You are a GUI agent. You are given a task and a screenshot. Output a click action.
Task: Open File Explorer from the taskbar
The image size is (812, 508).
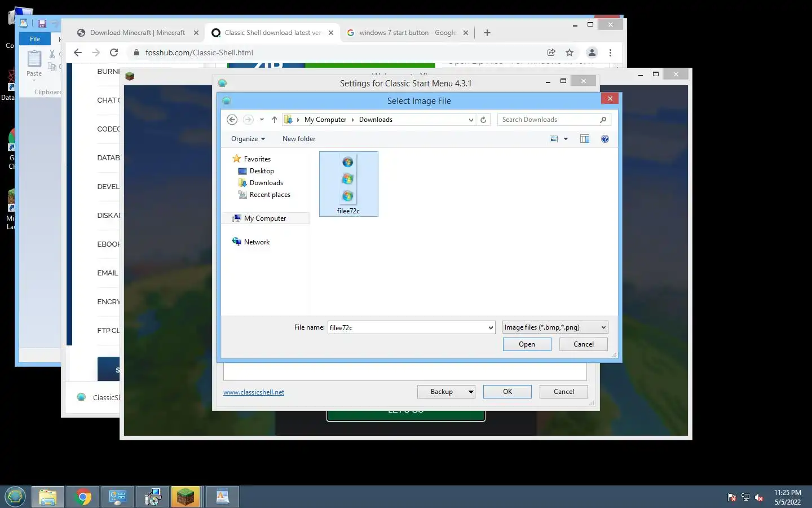(x=48, y=497)
